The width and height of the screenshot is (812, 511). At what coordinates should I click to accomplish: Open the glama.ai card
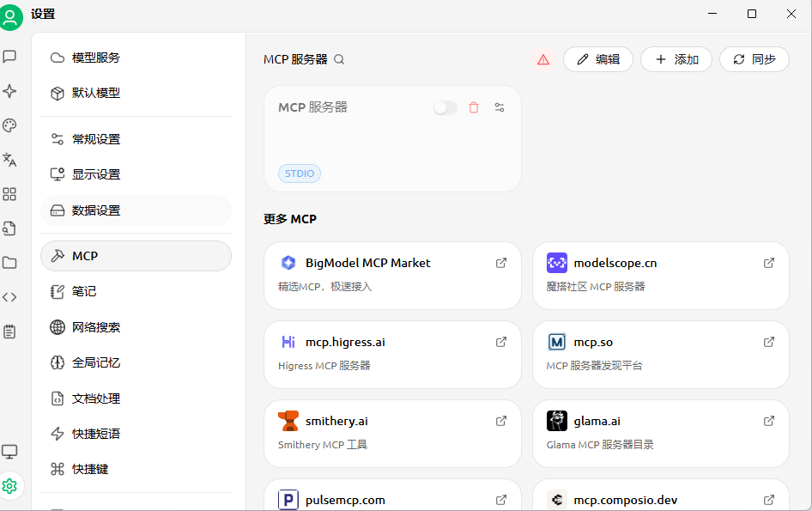(661, 434)
